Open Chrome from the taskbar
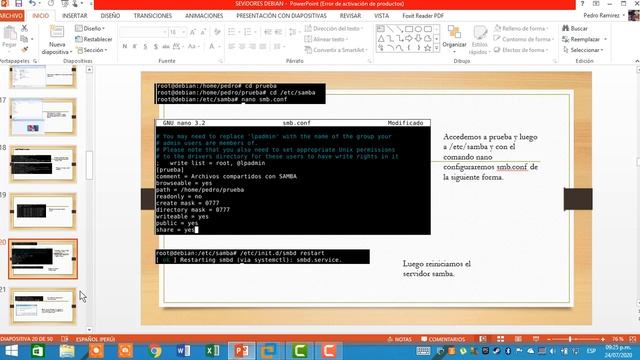The height and width of the screenshot is (360, 640). click(155, 351)
